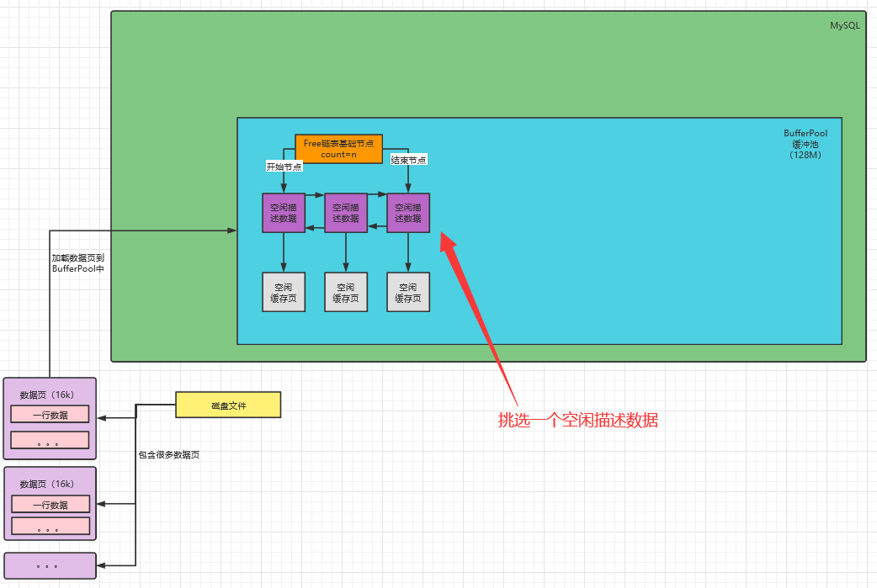
Task: Select the orange Free链表基础节点 count=n box
Action: [339, 149]
